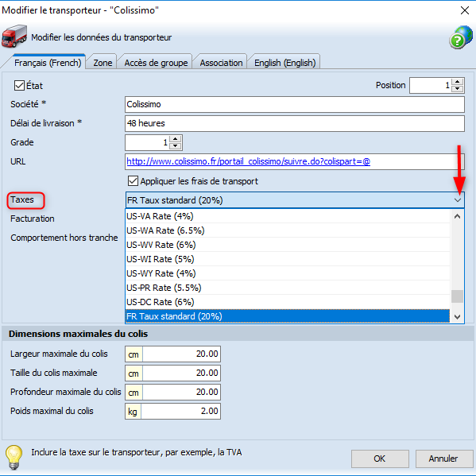
Task: Switch to the Zone tab
Action: [x=103, y=63]
